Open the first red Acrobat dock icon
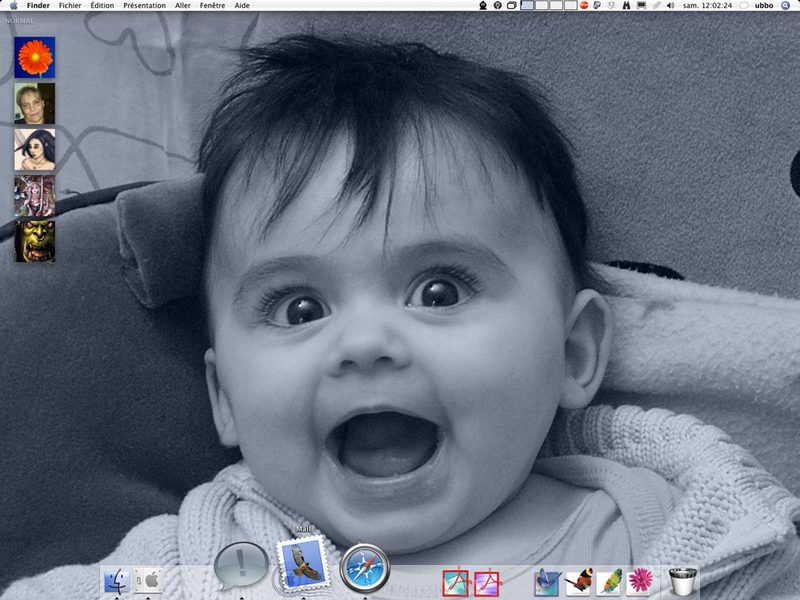 tap(456, 581)
